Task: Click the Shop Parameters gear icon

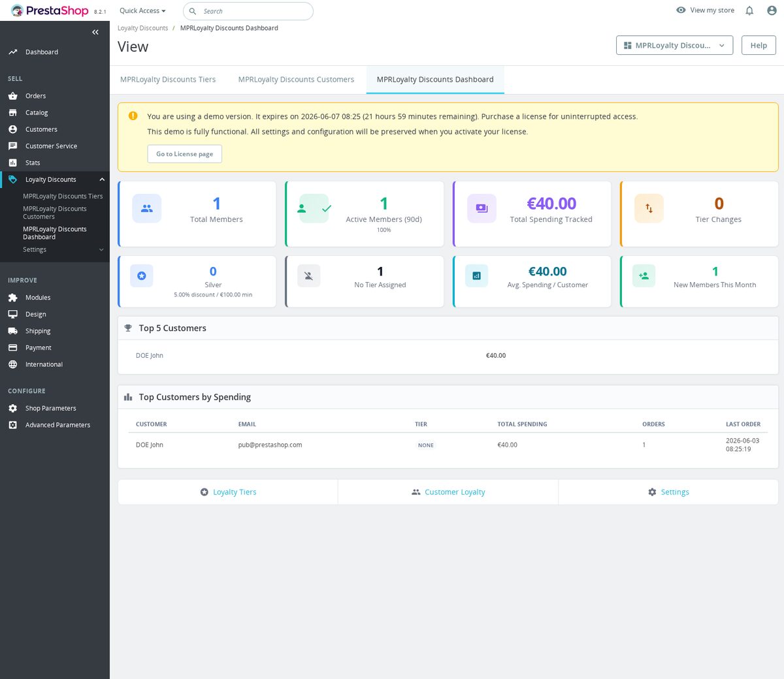Action: tap(12, 409)
